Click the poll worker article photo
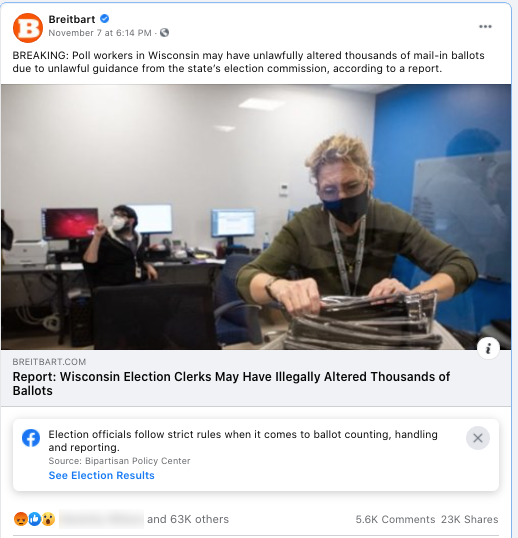Viewport: 518px width, 538px height. pyautogui.click(x=256, y=217)
